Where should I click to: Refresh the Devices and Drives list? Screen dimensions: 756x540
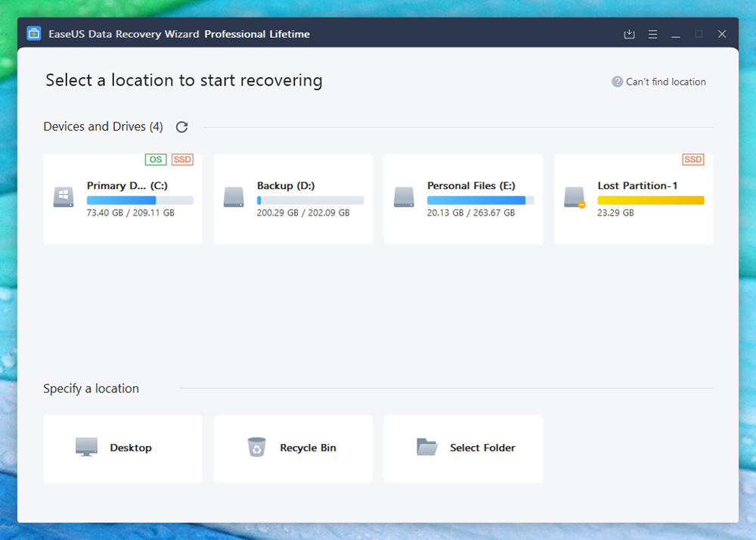tap(181, 127)
